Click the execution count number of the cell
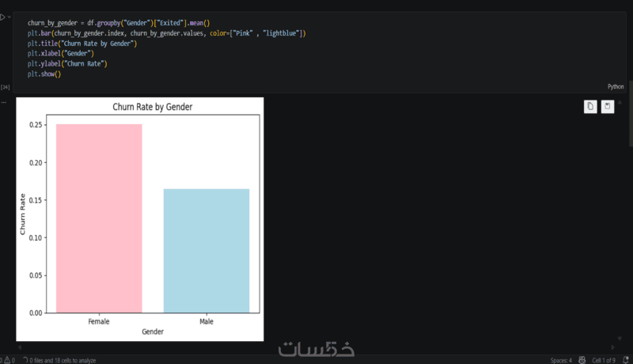Screen dimensions: 633x364 (6, 86)
